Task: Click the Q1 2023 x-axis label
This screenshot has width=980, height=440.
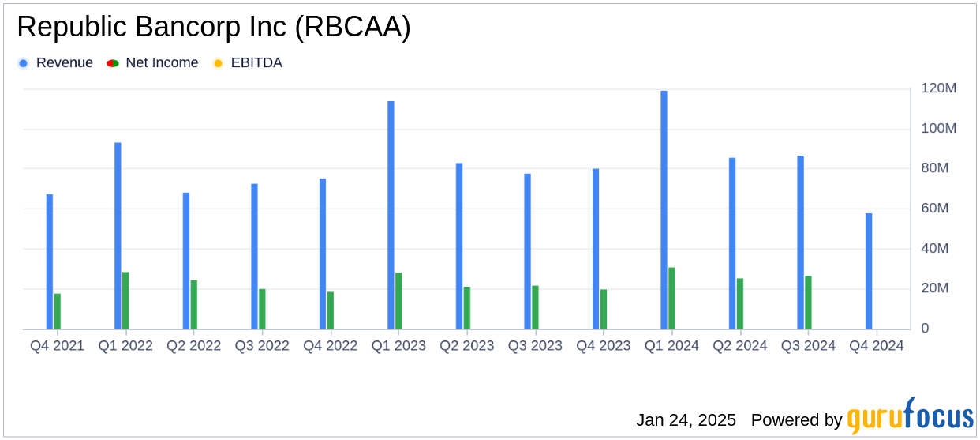Action: pos(398,346)
